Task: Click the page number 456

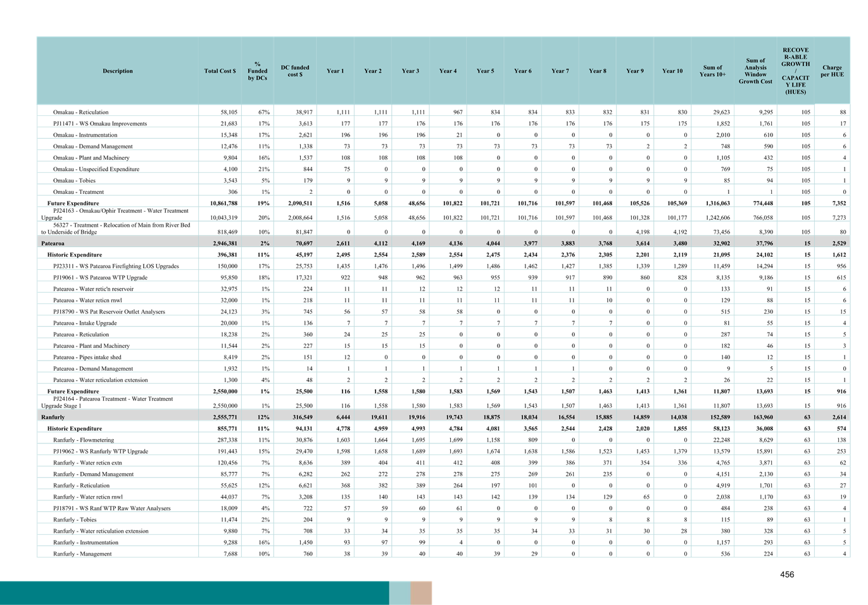Action: pos(787,574)
